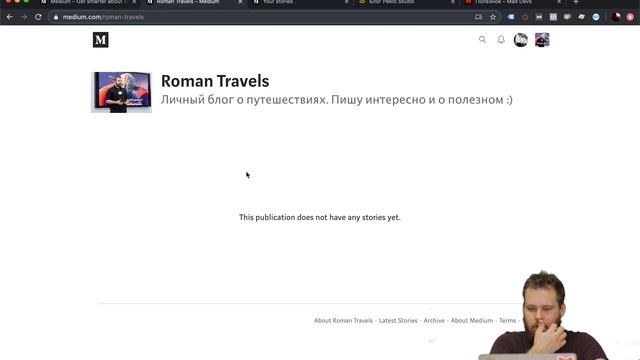The height and width of the screenshot is (360, 640).
Task: Open the round user profile avatar
Action: tap(520, 40)
